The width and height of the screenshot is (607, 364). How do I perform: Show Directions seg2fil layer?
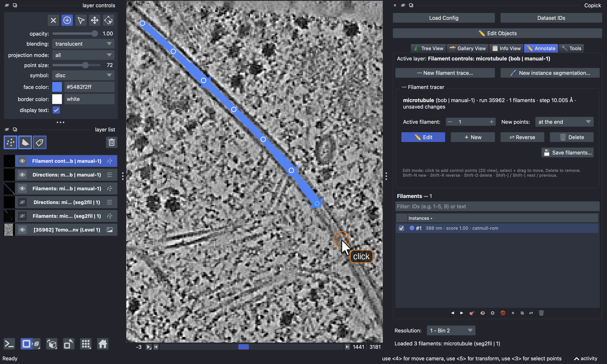point(22,202)
